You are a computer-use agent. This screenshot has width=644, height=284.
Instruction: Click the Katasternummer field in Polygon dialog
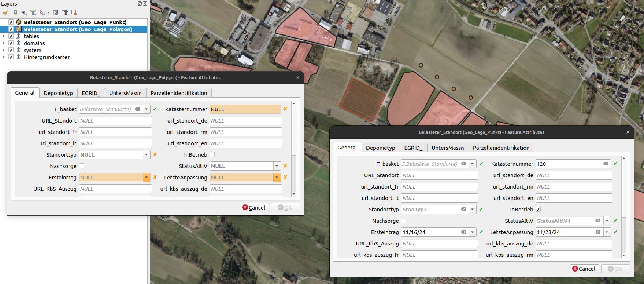click(x=245, y=109)
